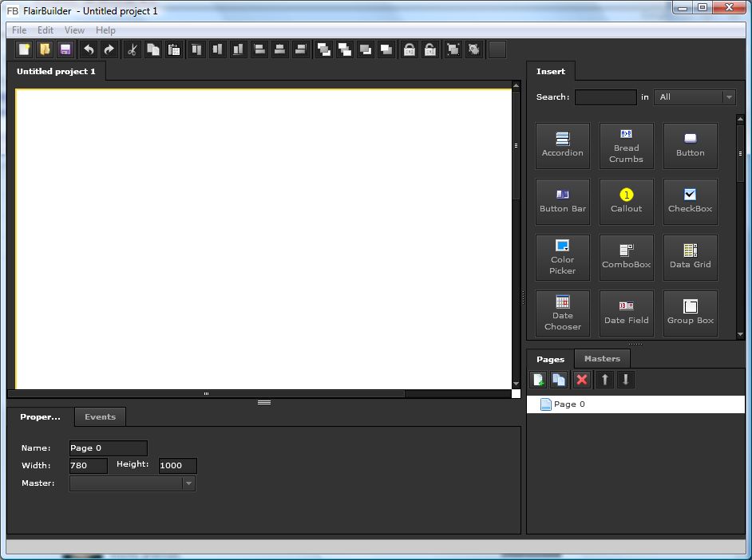The width and height of the screenshot is (752, 560).
Task: Insert a Callout component
Action: 627,202
